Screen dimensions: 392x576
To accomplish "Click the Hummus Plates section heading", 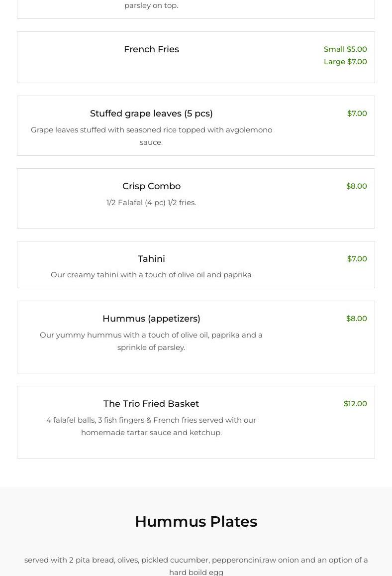I will [x=196, y=521].
